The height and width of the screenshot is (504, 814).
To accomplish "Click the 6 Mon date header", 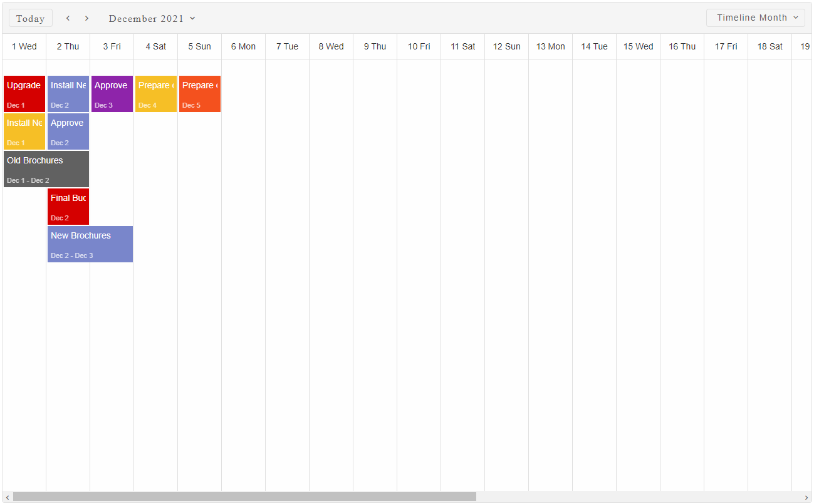I will pos(243,46).
